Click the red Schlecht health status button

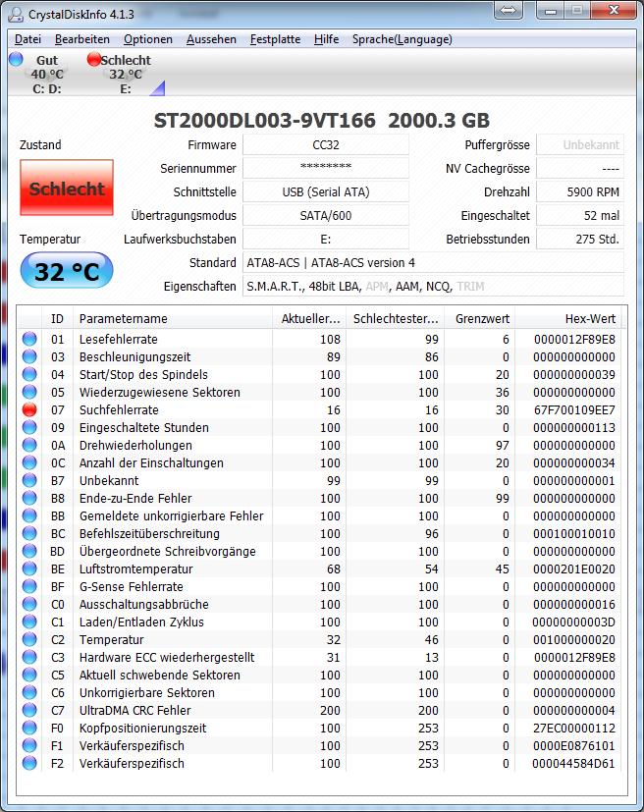coord(67,188)
